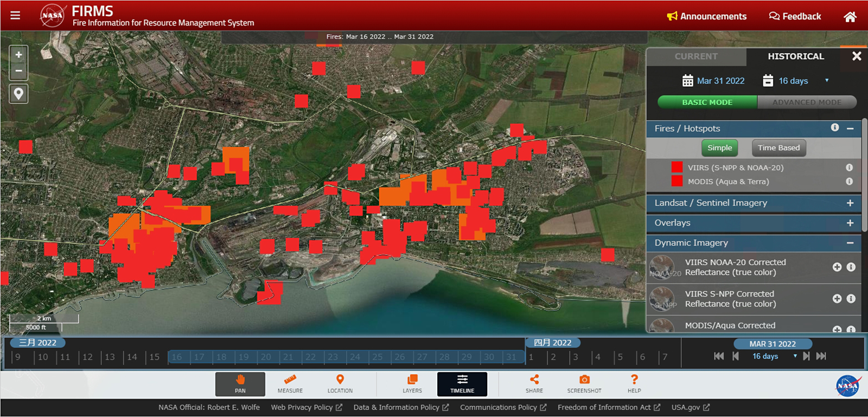This screenshot has width=868, height=417.
Task: Click the map location pin button
Action: [x=18, y=94]
